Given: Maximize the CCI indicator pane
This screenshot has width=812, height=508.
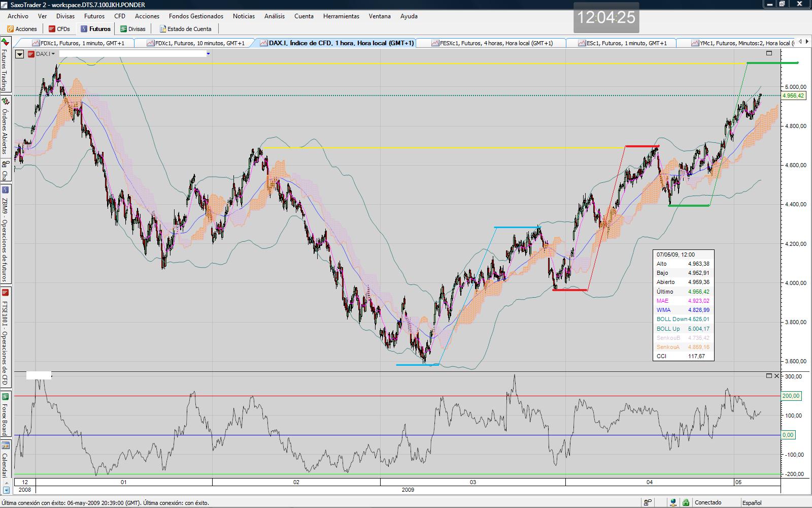Looking at the screenshot, I should 769,376.
